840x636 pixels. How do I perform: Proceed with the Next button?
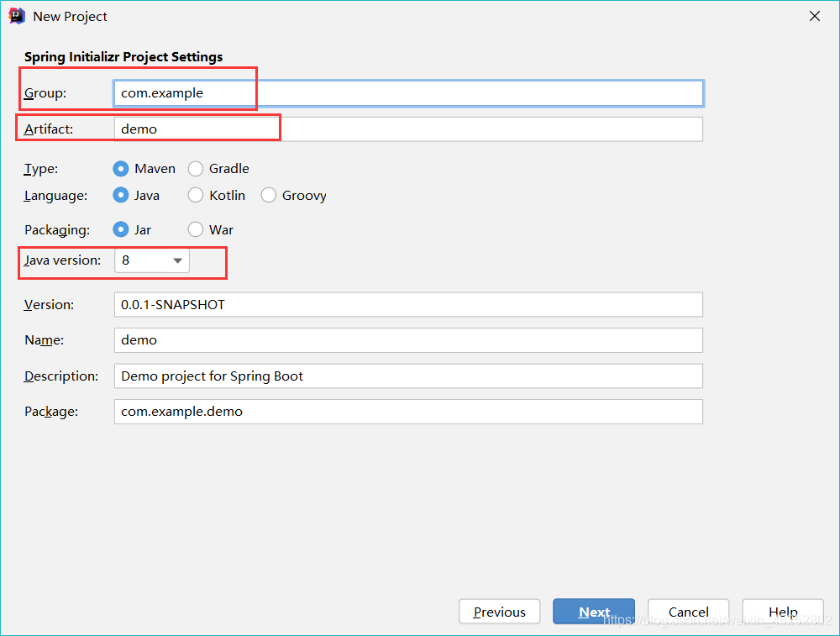594,612
